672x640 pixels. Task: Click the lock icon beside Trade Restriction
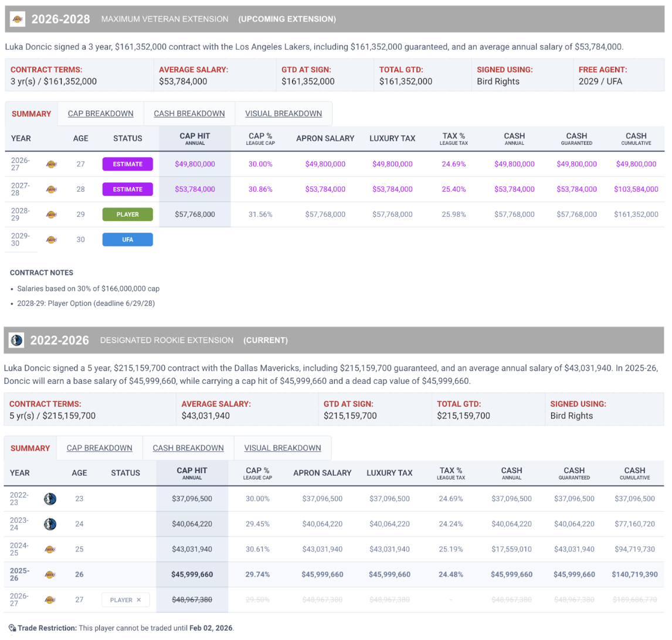tap(12, 628)
